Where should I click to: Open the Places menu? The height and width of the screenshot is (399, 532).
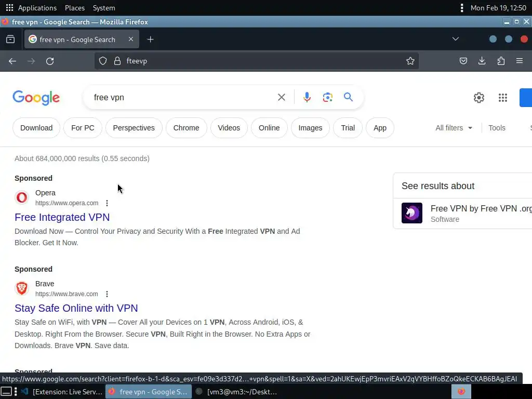pos(75,8)
